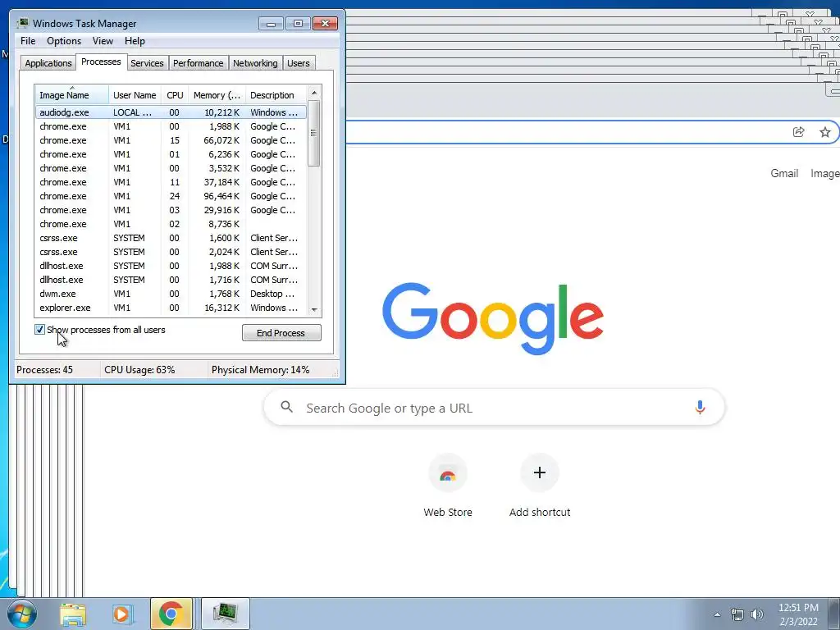
Task: Select chrome.exe using 8,736 K memory
Action: click(x=171, y=224)
